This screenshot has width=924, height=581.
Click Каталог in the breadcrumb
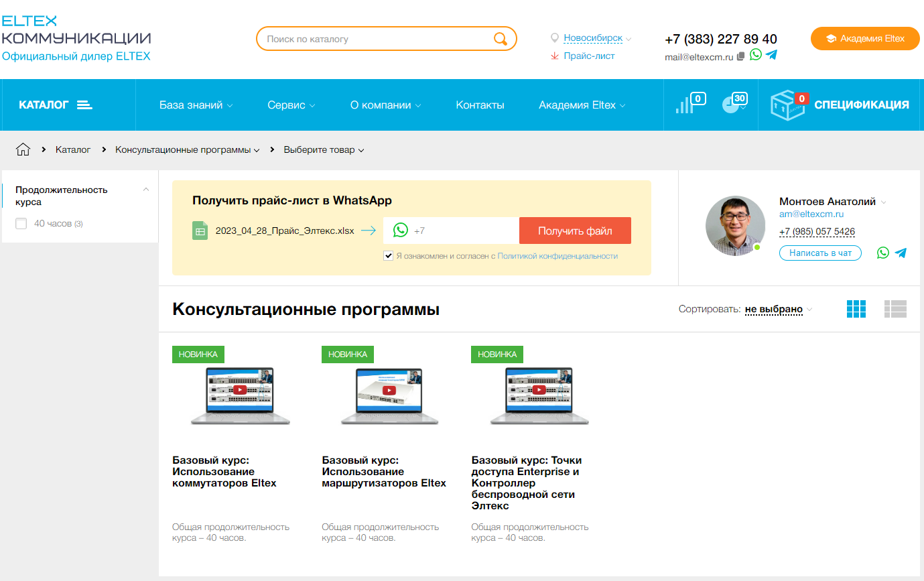coord(73,150)
